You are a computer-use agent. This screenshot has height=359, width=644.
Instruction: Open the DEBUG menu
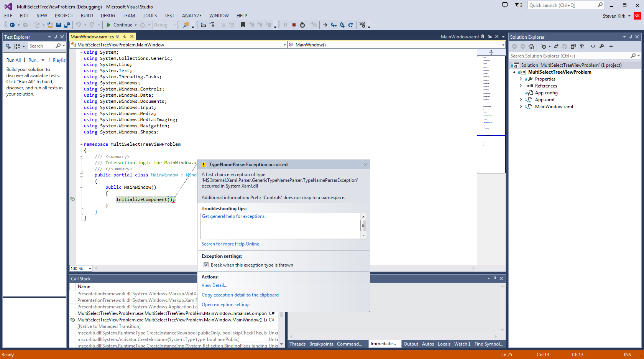point(108,16)
